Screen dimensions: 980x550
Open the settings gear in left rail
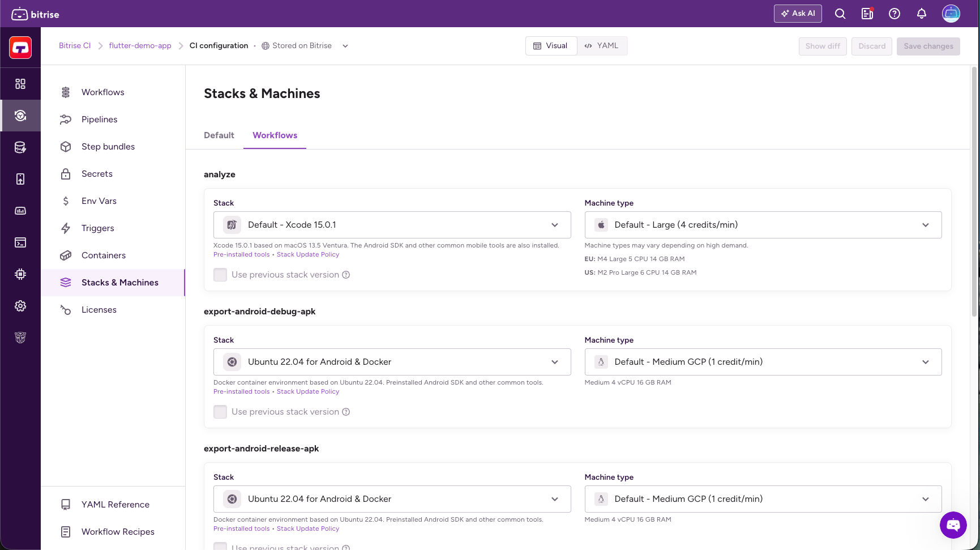click(x=20, y=306)
